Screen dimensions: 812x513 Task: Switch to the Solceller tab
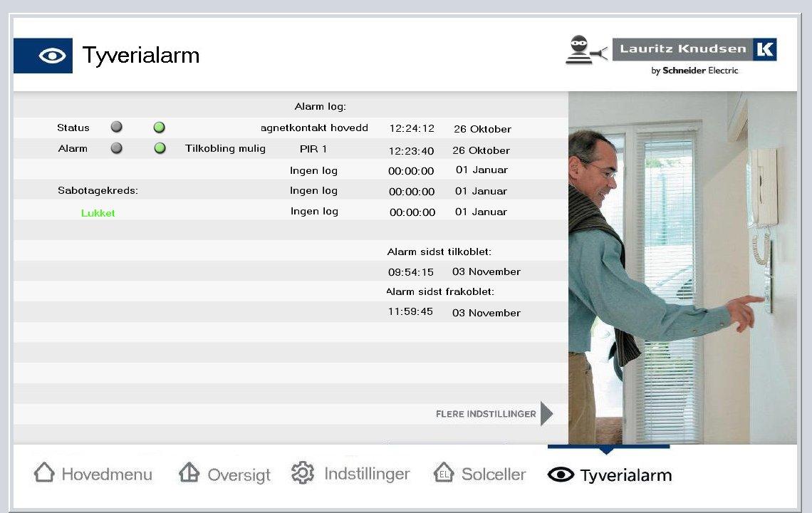(x=494, y=474)
